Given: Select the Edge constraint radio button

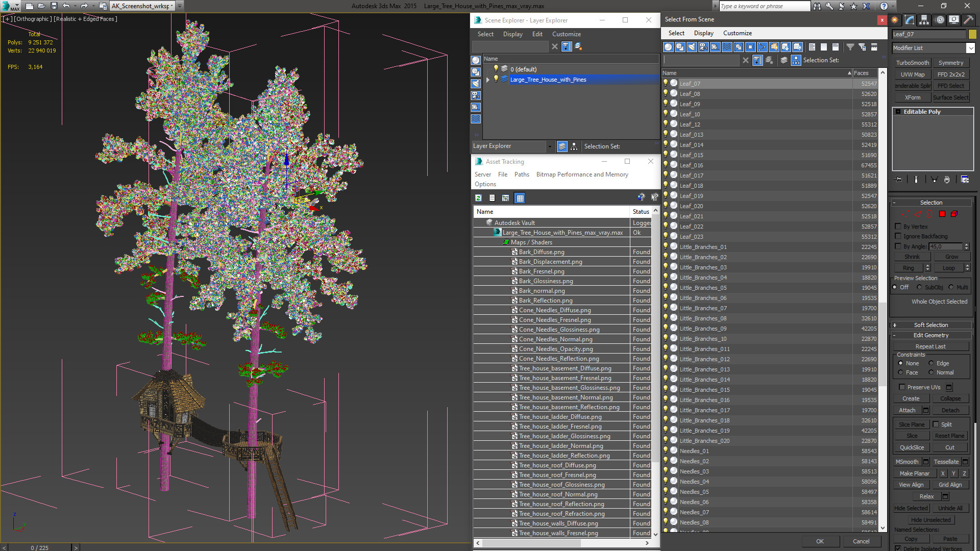Looking at the screenshot, I should [931, 363].
